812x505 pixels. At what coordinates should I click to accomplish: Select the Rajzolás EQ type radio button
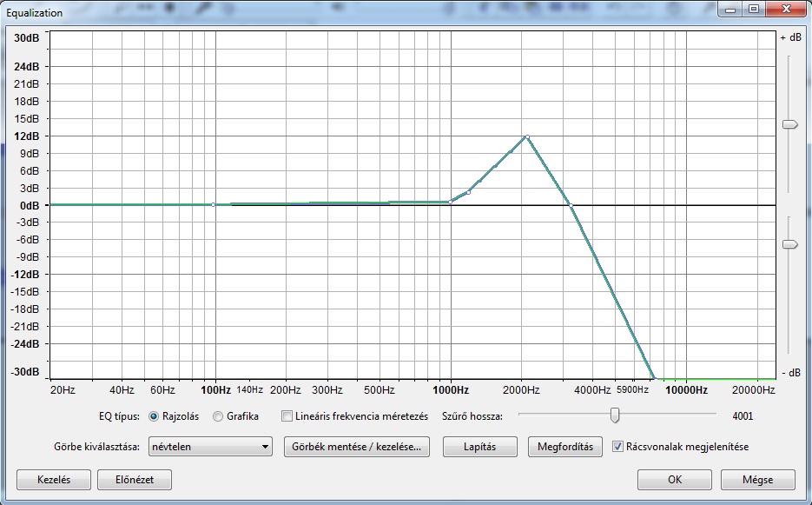[x=153, y=416]
